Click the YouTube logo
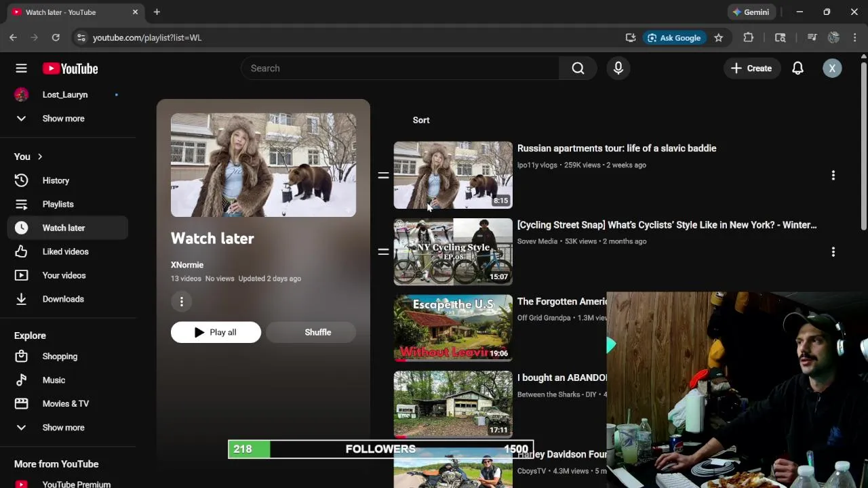Screen dimensions: 868x488 70,68
